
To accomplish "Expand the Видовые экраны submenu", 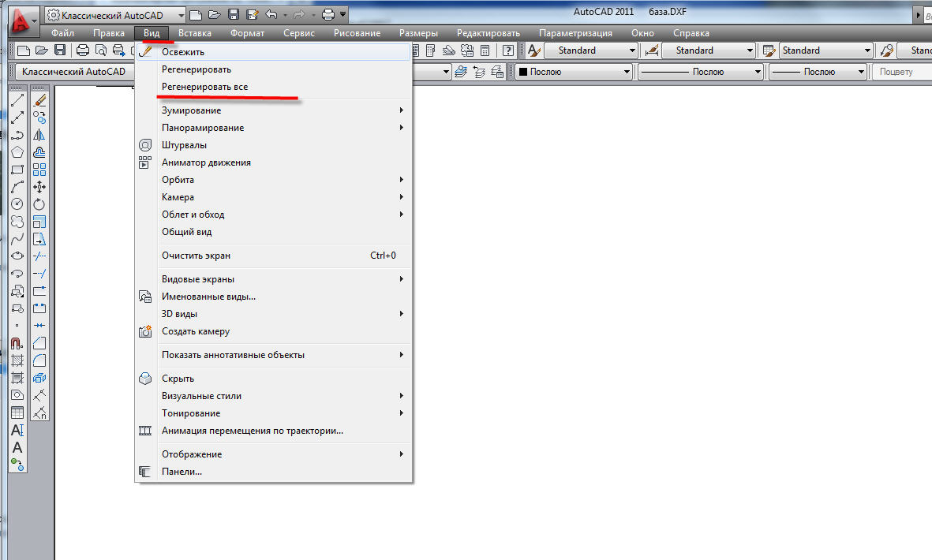I will pos(283,279).
